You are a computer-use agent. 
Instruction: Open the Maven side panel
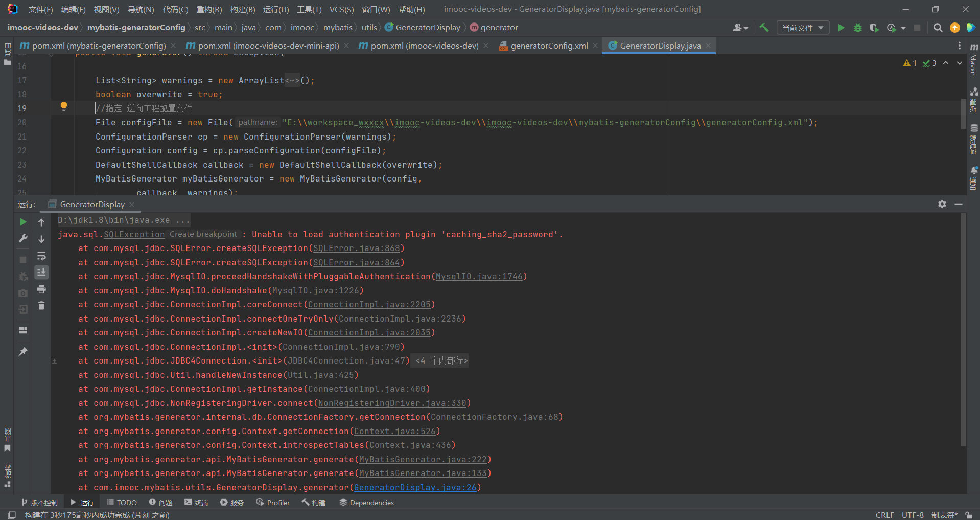(974, 59)
